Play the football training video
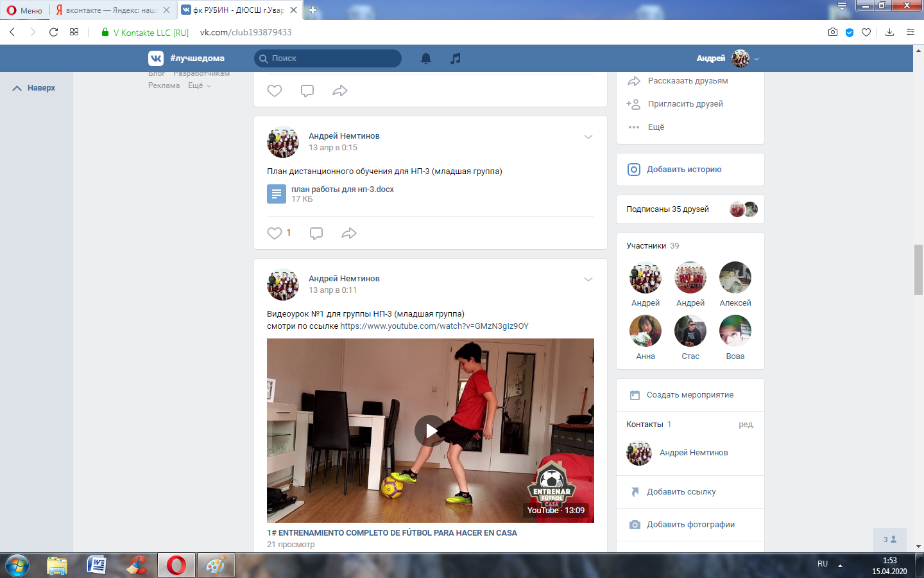 [431, 430]
